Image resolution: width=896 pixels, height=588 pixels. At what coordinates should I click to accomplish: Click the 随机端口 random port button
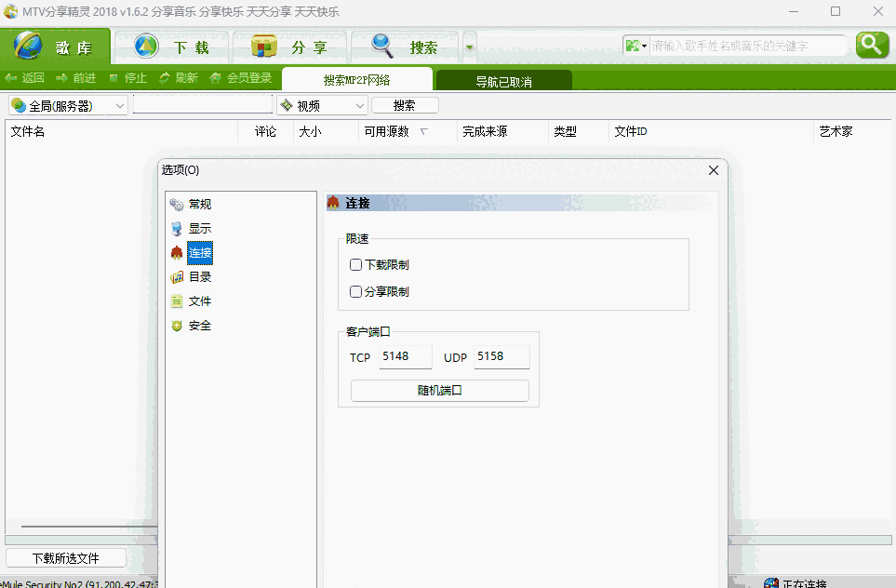click(439, 391)
